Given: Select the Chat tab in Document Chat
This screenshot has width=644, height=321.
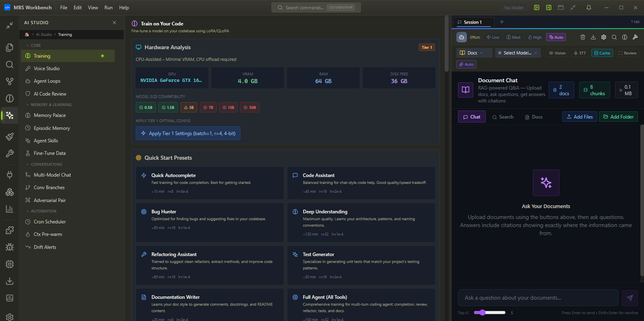Looking at the screenshot, I should coord(472,117).
